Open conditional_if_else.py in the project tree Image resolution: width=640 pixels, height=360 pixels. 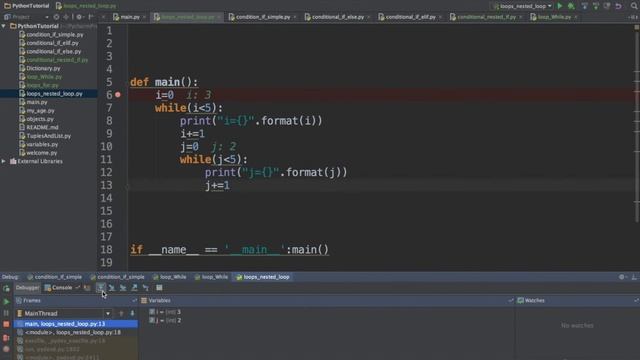coord(53,51)
